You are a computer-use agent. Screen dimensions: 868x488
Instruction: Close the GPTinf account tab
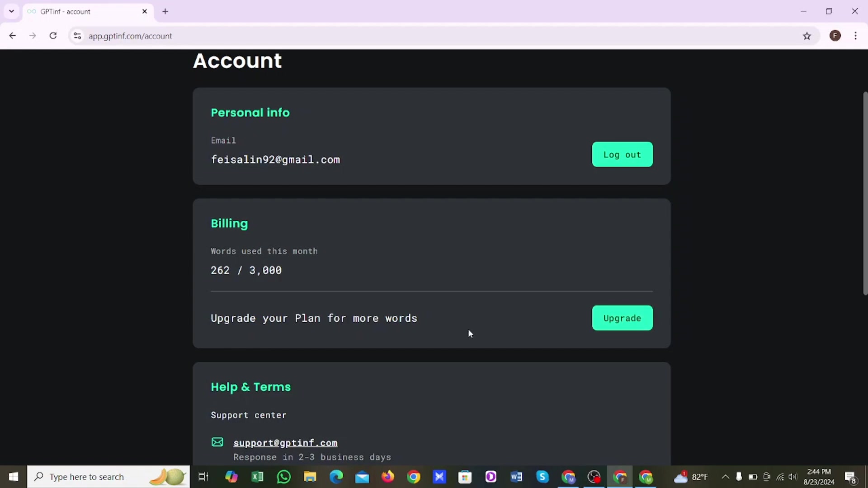click(x=145, y=11)
